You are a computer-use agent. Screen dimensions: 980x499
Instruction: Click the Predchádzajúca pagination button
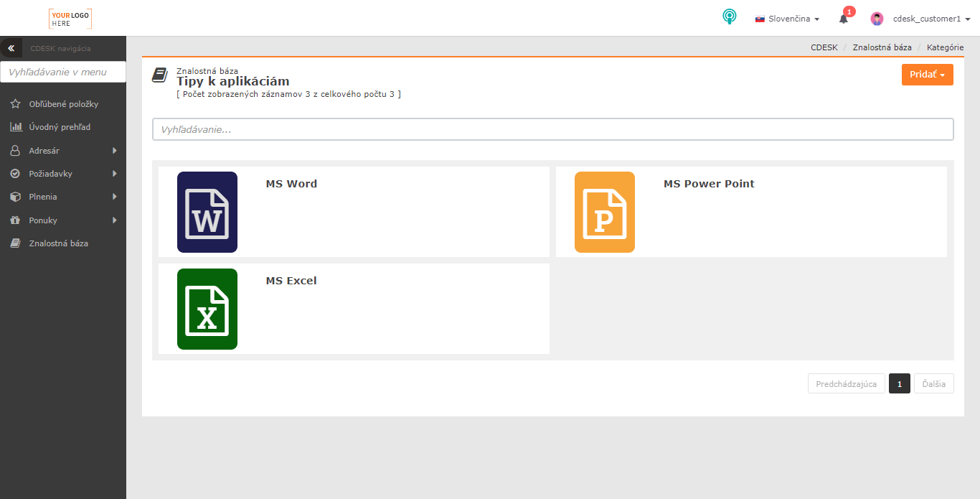pos(847,383)
